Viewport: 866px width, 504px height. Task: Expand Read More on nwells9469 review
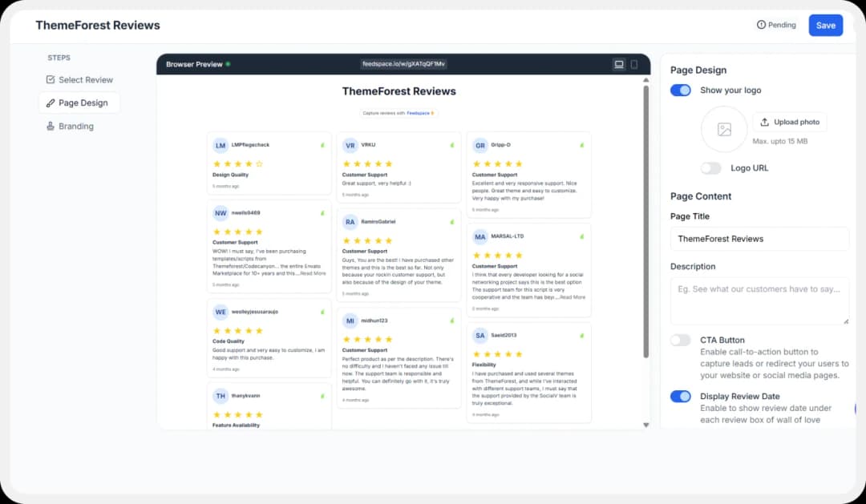click(x=313, y=273)
